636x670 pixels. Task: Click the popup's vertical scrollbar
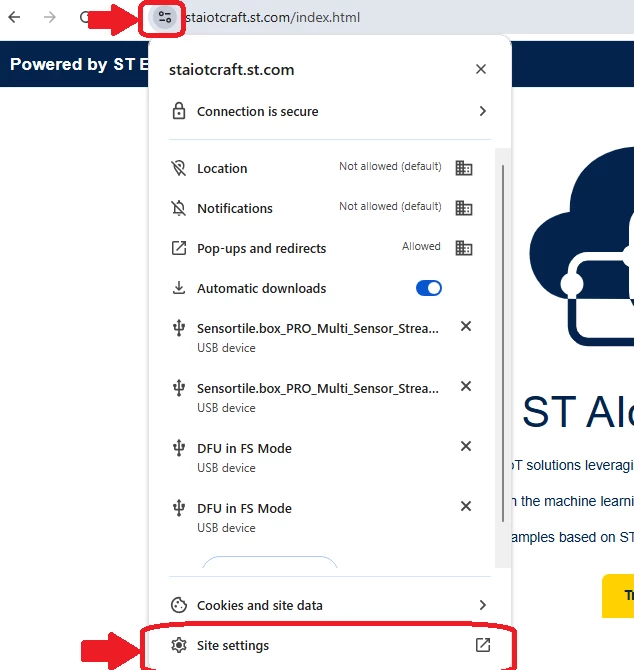[503, 343]
